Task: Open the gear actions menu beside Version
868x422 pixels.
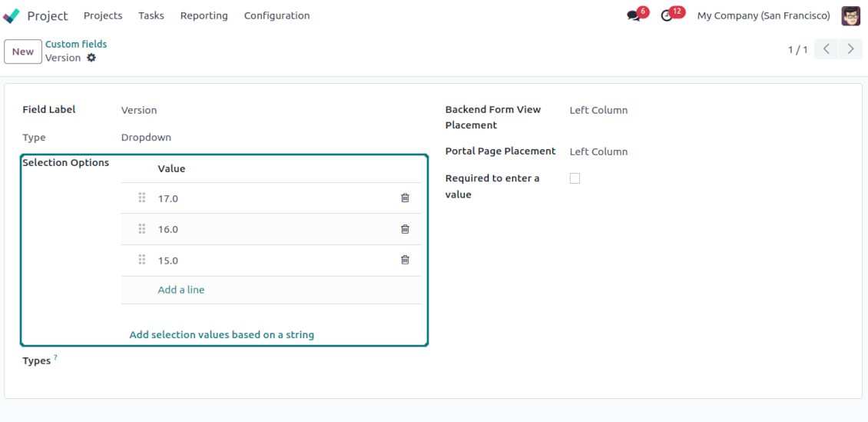Action: click(x=91, y=58)
